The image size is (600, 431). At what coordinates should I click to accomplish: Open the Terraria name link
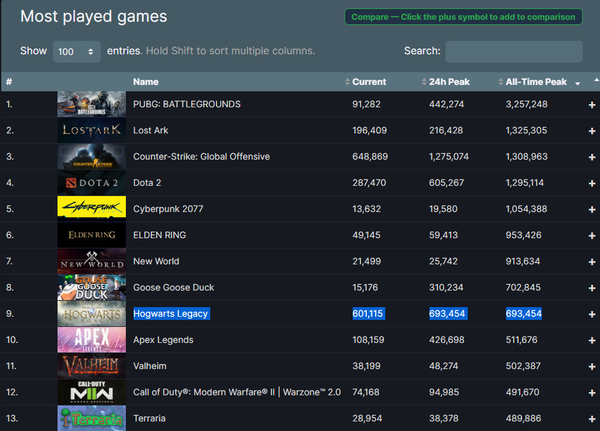click(149, 418)
